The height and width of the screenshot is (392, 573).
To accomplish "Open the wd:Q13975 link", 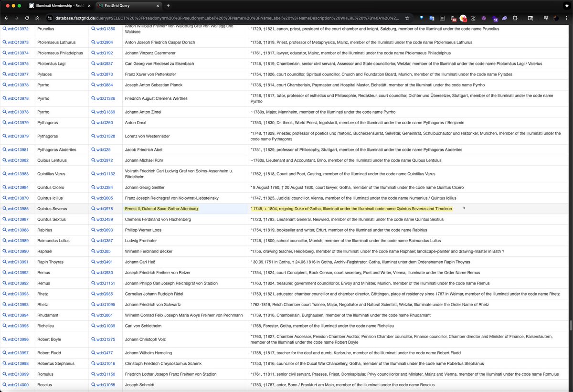I will pyautogui.click(x=18, y=64).
